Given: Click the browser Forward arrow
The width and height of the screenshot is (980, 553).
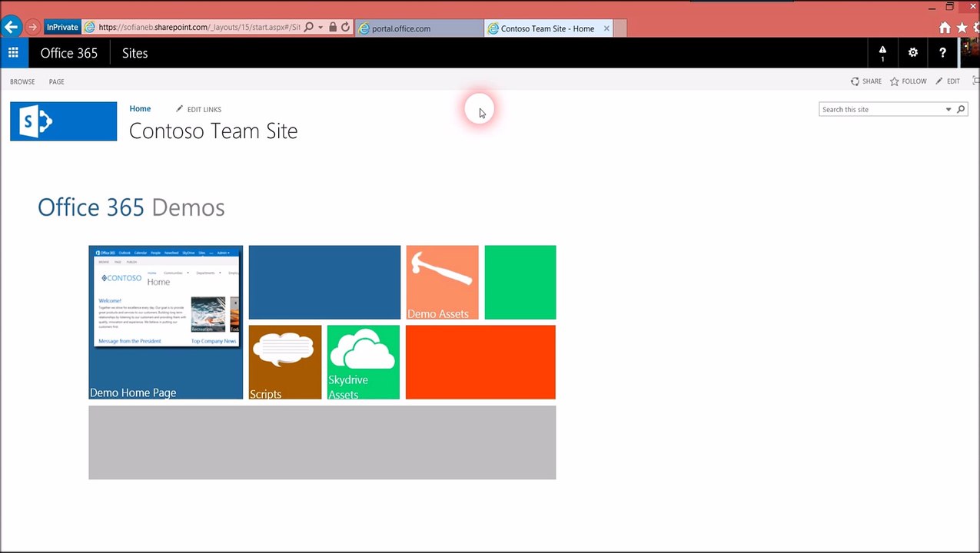Looking at the screenshot, I should [x=32, y=28].
